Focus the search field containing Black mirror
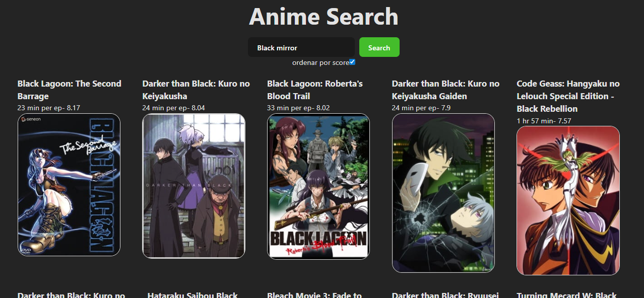644x298 pixels. coord(301,47)
